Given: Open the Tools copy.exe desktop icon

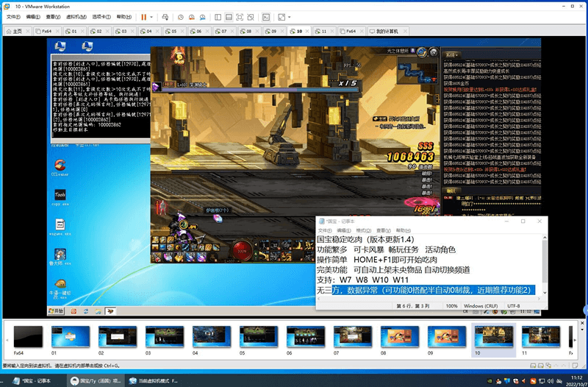Looking at the screenshot, I should tap(60, 197).
